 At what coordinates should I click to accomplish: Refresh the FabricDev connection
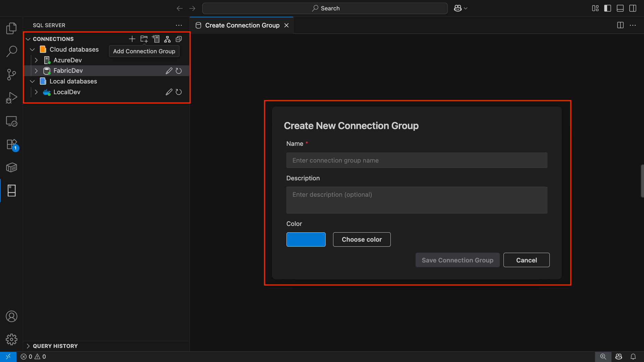click(179, 71)
